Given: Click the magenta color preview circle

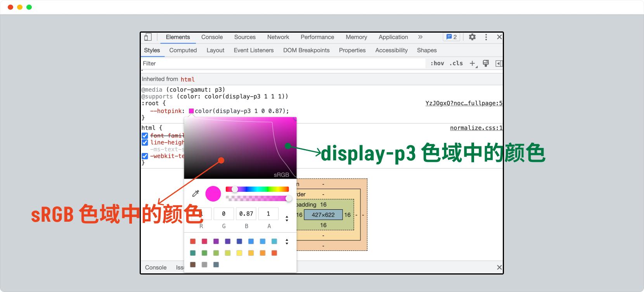Looking at the screenshot, I should point(213,194).
